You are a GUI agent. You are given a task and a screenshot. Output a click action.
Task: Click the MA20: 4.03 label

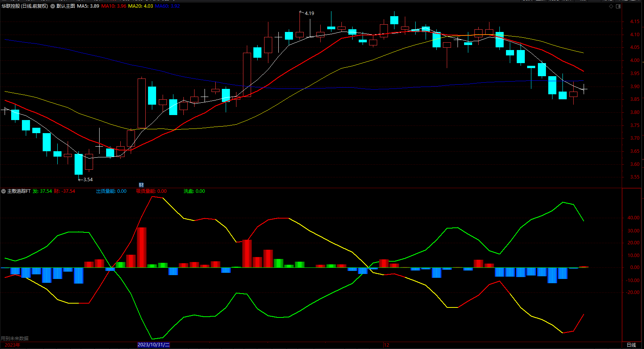140,6
